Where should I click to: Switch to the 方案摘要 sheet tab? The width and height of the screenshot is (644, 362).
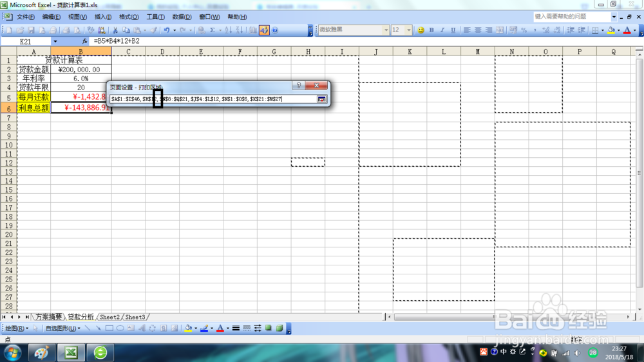[x=48, y=317]
